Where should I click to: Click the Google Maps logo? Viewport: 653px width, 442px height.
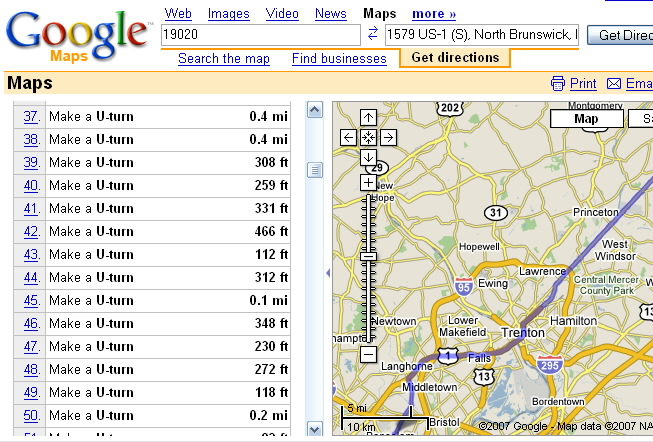click(77, 35)
